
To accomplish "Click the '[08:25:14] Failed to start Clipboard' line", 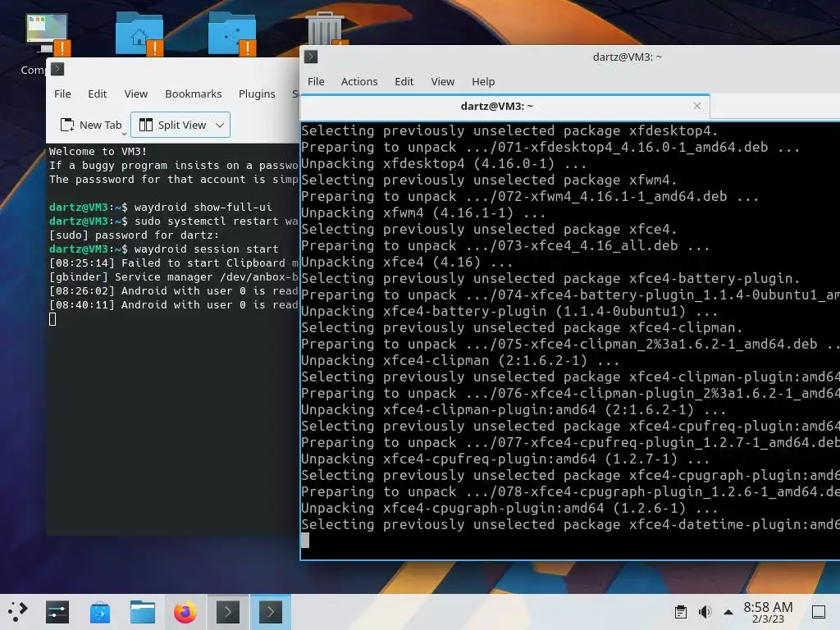I will [x=174, y=263].
